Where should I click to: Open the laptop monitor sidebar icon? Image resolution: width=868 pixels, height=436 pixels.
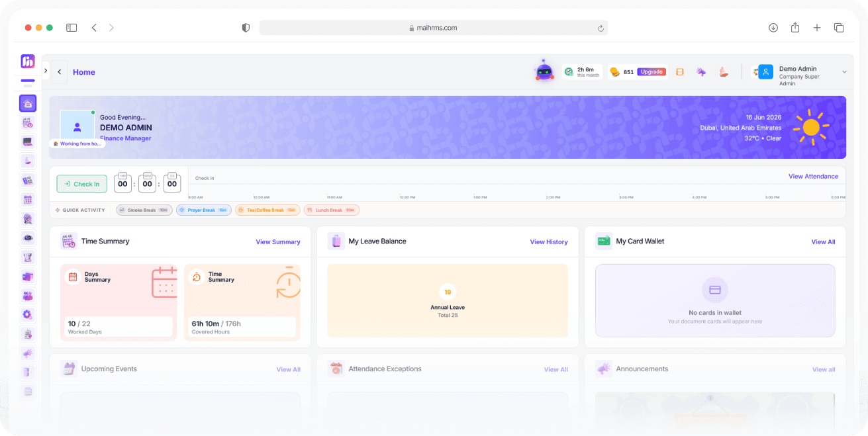(28, 142)
